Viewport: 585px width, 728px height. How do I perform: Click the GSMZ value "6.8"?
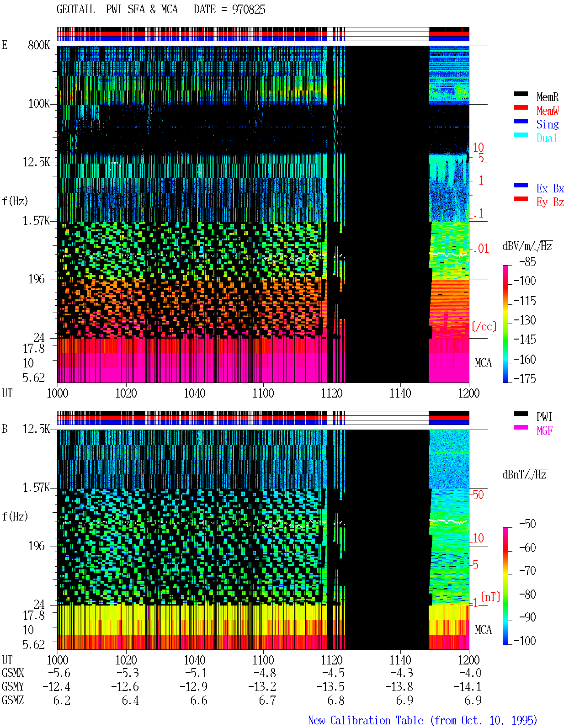point(336,701)
